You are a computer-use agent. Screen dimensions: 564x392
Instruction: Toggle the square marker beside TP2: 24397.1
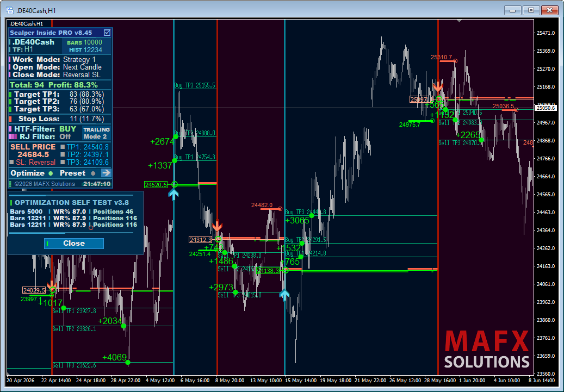[63, 154]
